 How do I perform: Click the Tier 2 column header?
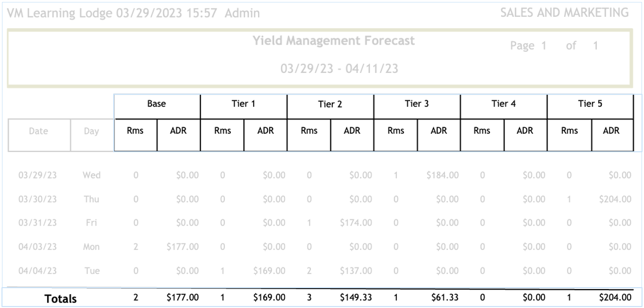[330, 105]
